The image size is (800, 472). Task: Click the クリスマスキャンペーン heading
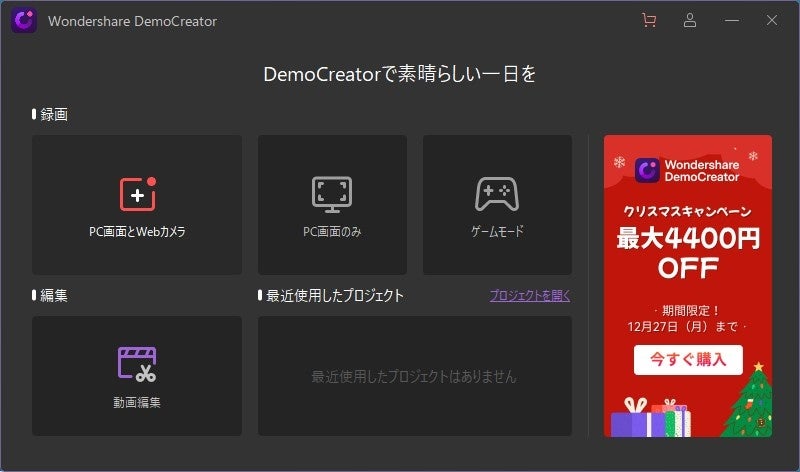click(687, 211)
